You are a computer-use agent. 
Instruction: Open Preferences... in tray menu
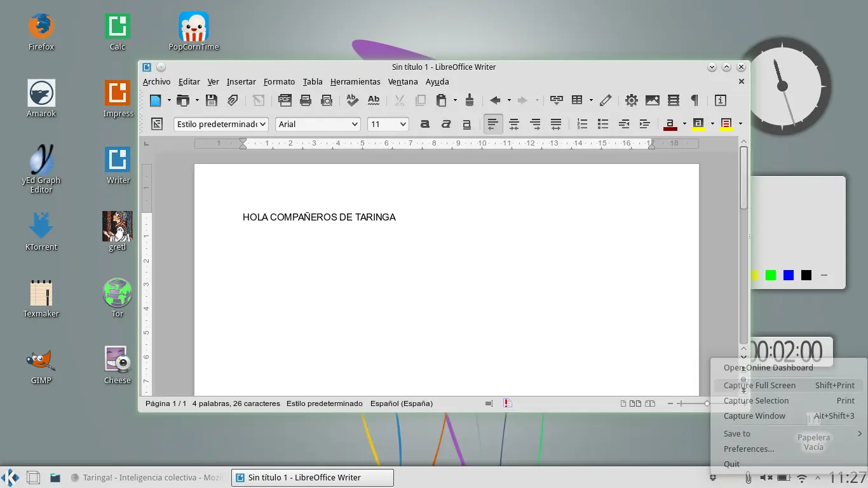pyautogui.click(x=789, y=449)
